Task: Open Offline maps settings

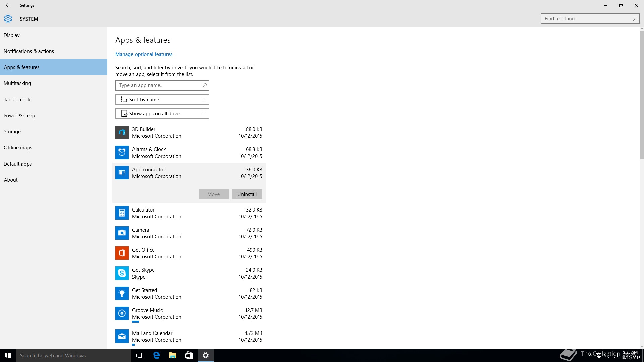Action: (x=54, y=147)
